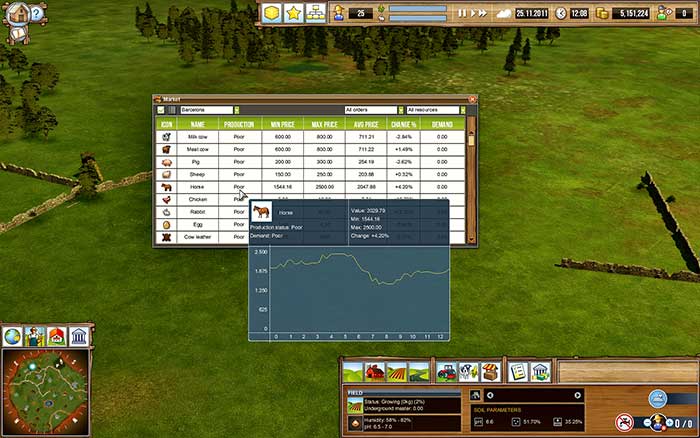Open the tractor machinery menu
700x438 pixels.
tap(446, 372)
